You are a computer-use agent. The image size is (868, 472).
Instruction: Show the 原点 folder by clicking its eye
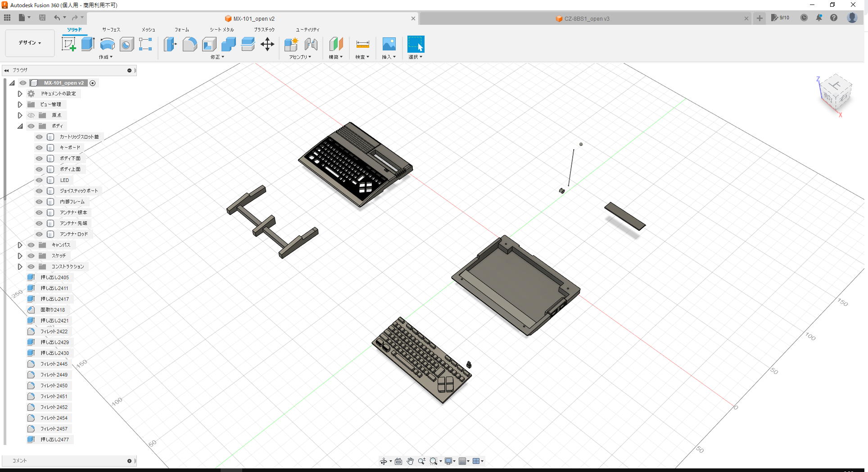click(x=31, y=115)
